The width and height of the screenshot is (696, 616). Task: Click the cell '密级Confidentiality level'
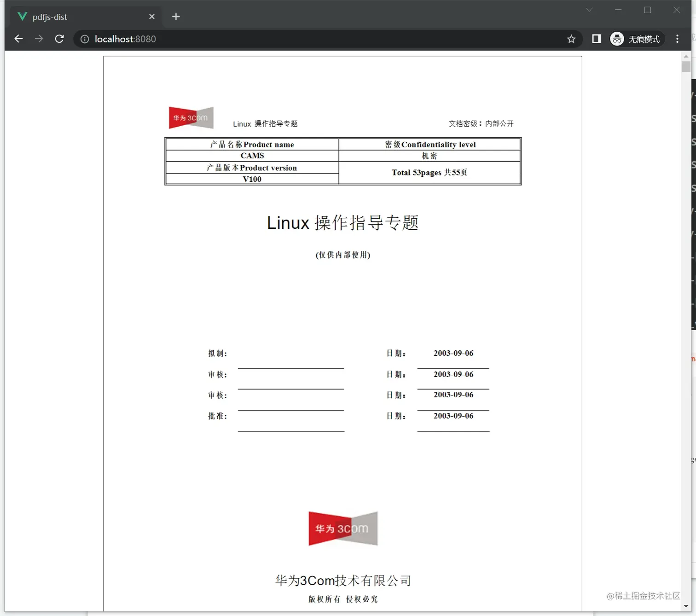(x=430, y=145)
